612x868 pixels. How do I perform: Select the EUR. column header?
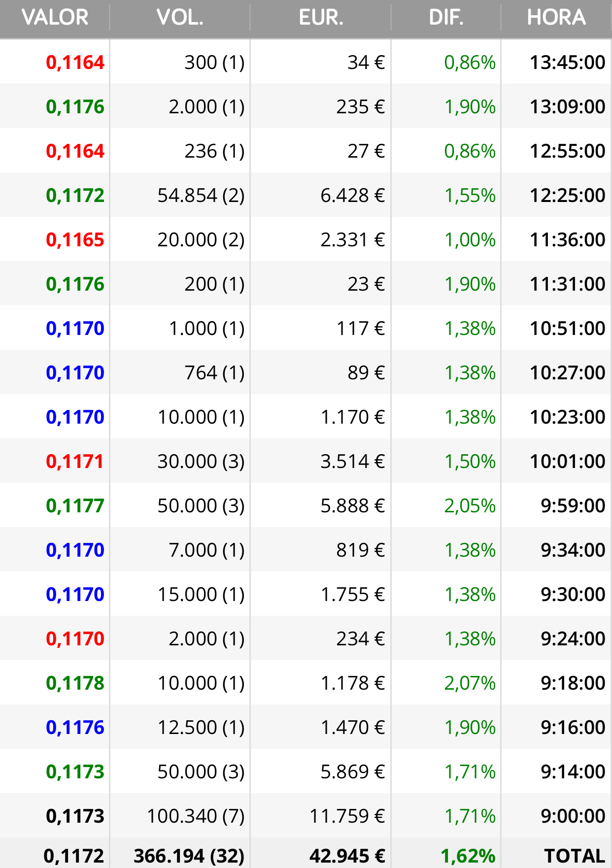pos(321,18)
